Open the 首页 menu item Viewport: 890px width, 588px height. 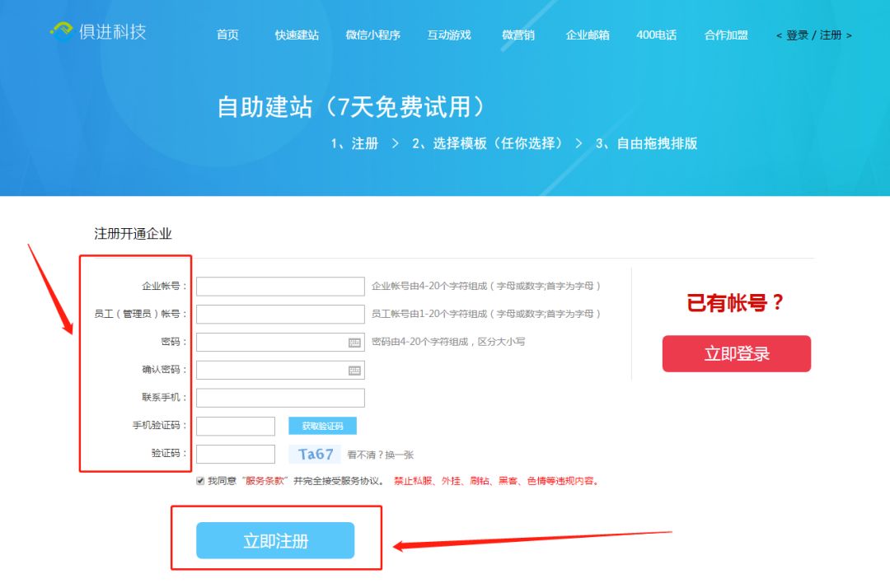(227, 35)
